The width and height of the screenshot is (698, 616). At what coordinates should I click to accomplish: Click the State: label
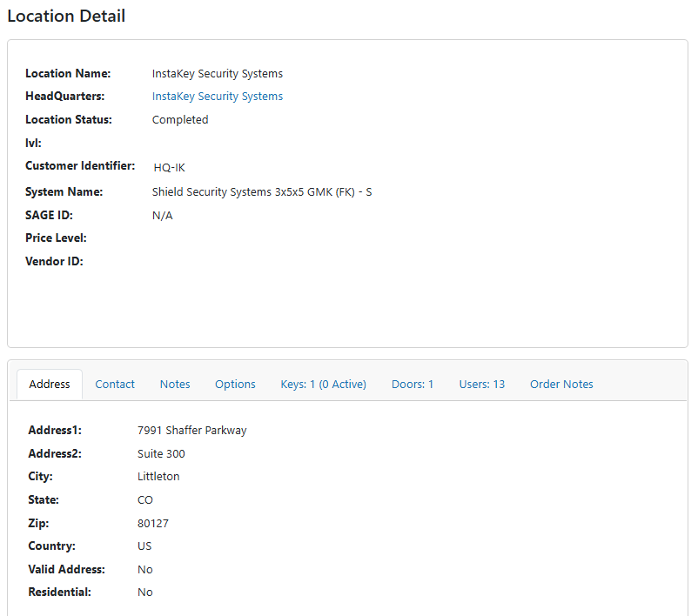44,499
